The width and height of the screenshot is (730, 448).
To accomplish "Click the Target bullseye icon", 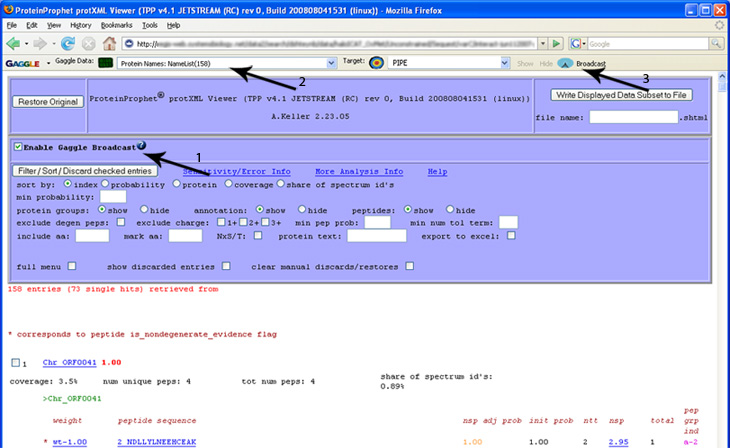I will (376, 62).
